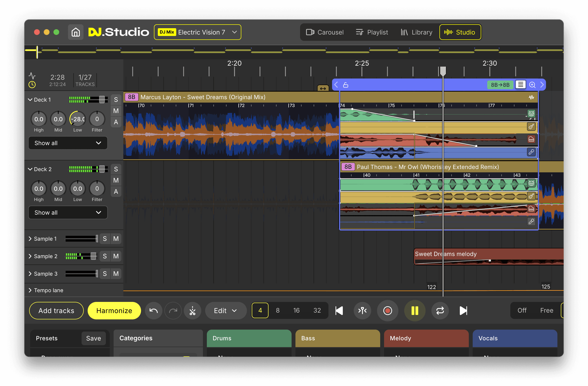Select Deck 2 melody stem piano icon
588x386 pixels.
531,209
